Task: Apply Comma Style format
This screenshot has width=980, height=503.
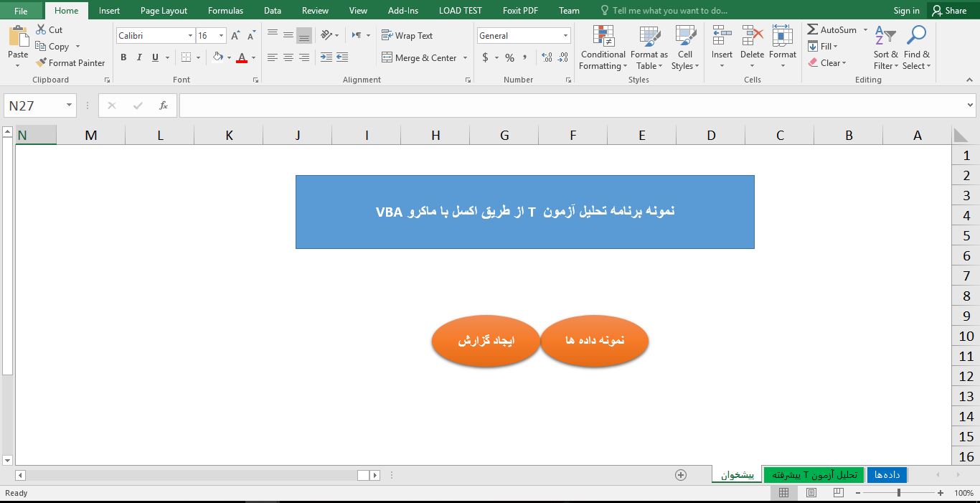Action: [525, 57]
